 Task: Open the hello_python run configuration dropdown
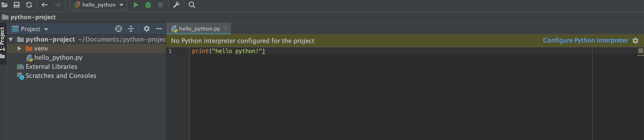tap(99, 5)
